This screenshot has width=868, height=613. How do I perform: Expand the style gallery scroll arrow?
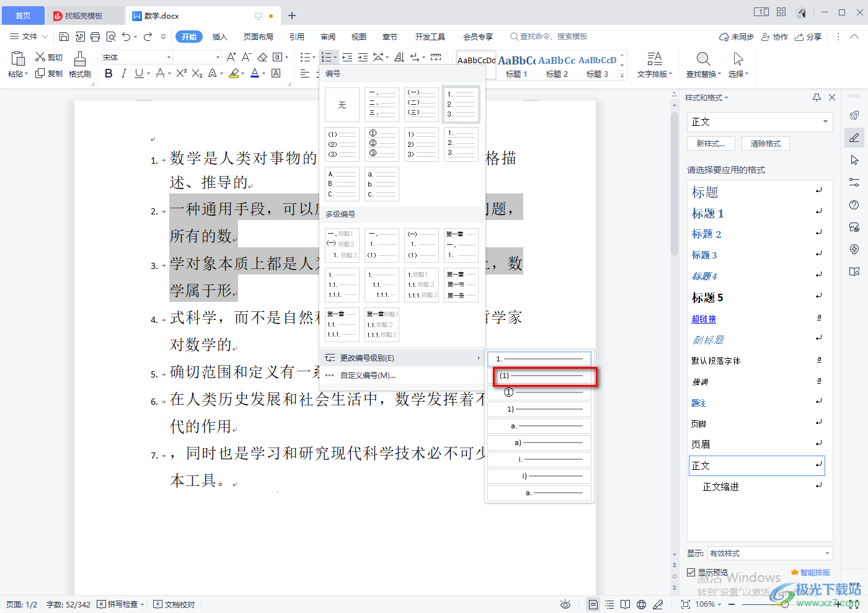point(622,76)
